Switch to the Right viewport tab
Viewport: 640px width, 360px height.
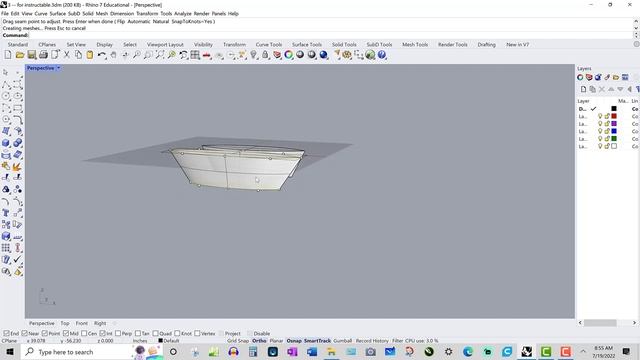(x=100, y=323)
